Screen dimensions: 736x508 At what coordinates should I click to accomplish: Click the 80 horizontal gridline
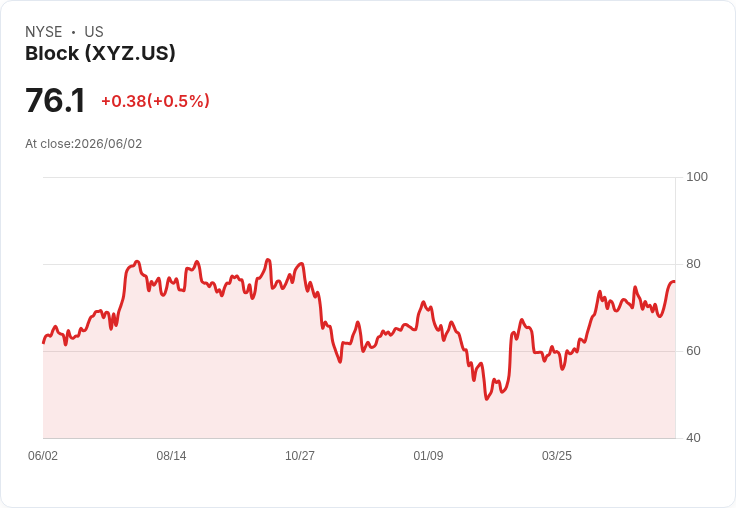coord(359,264)
